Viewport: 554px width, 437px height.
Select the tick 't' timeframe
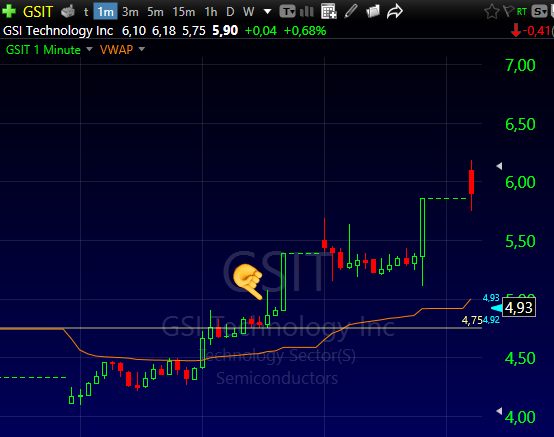pos(86,12)
